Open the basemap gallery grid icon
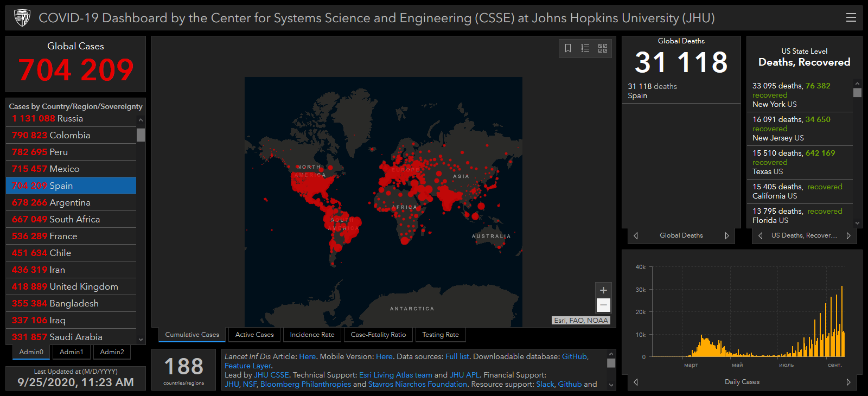This screenshot has height=396, width=868. click(603, 48)
